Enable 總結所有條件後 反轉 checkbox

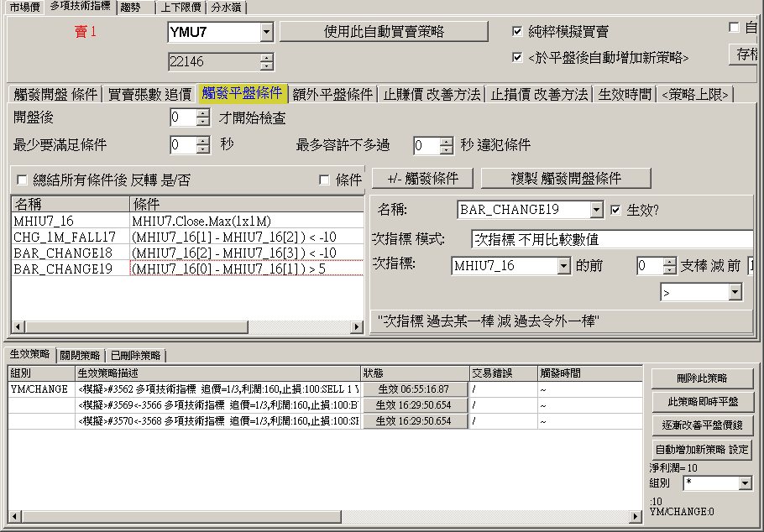(x=22, y=180)
